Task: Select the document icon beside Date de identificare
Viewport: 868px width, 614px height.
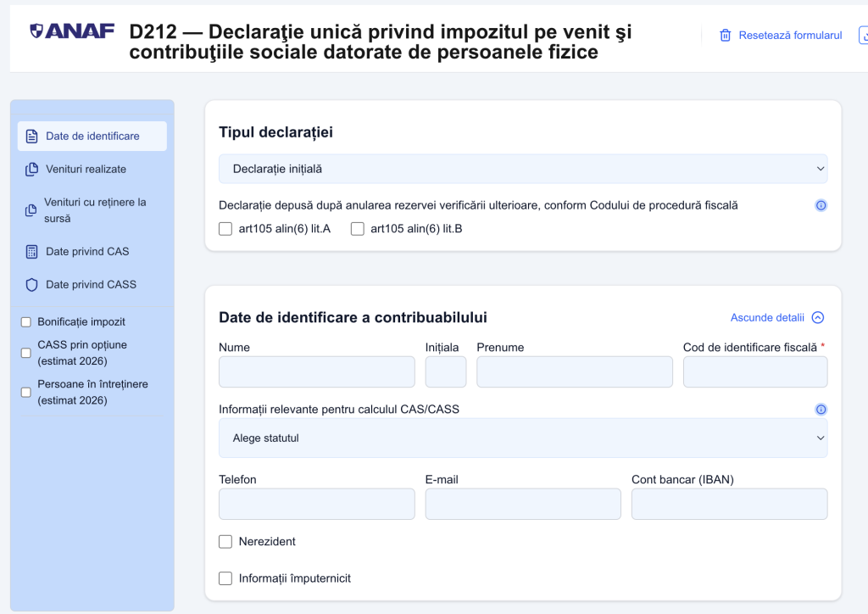Action: [x=31, y=136]
